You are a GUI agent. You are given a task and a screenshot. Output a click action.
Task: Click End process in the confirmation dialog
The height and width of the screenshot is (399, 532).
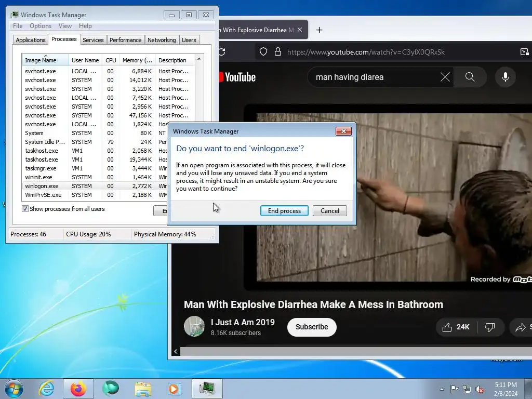point(284,211)
